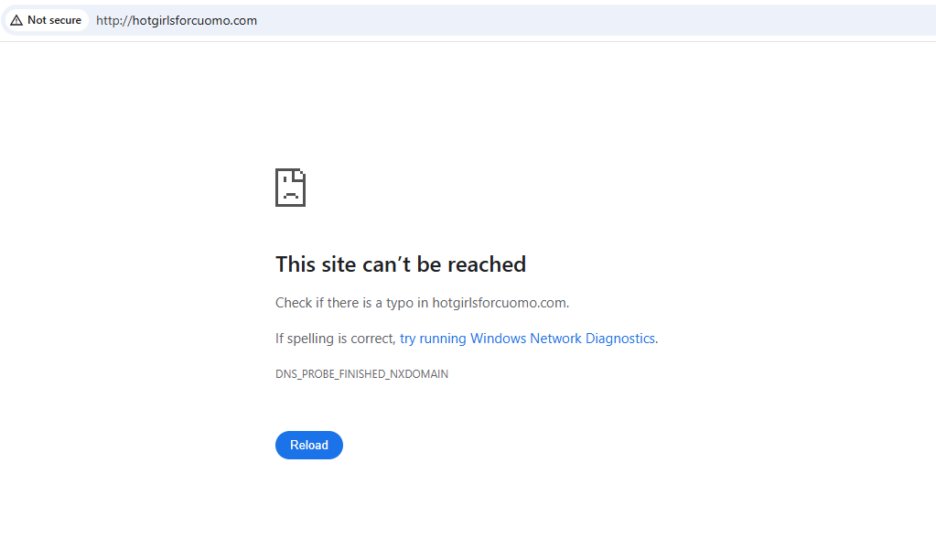Click the words "Not secure" beside the warning icon
936x560 pixels.
coord(54,20)
